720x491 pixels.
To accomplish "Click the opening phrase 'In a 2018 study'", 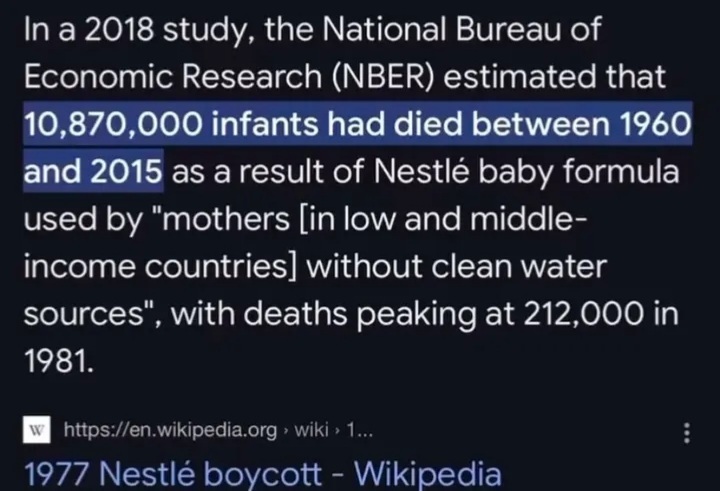I will 137,30.
